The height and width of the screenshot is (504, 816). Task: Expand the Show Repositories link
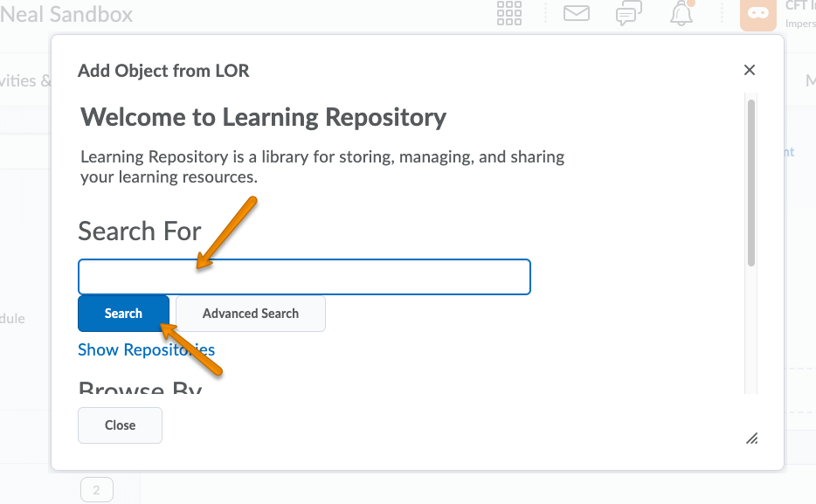[x=146, y=350]
